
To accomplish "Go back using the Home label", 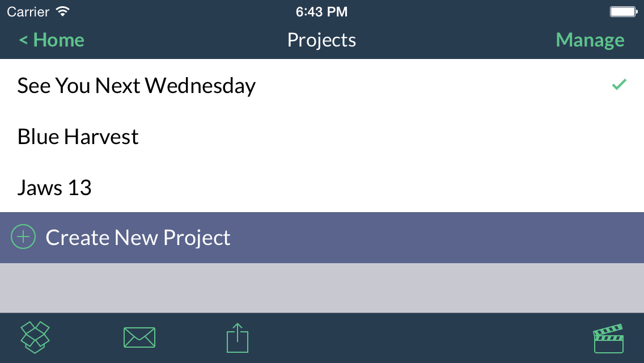I will pyautogui.click(x=59, y=40).
